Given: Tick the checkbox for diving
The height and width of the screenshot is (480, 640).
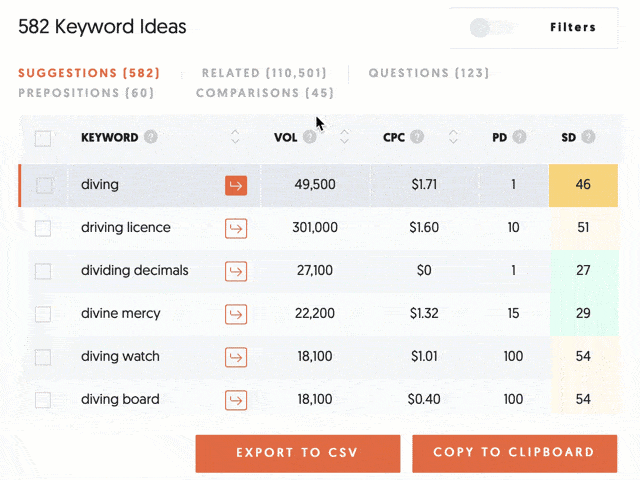Looking at the screenshot, I should (44, 186).
